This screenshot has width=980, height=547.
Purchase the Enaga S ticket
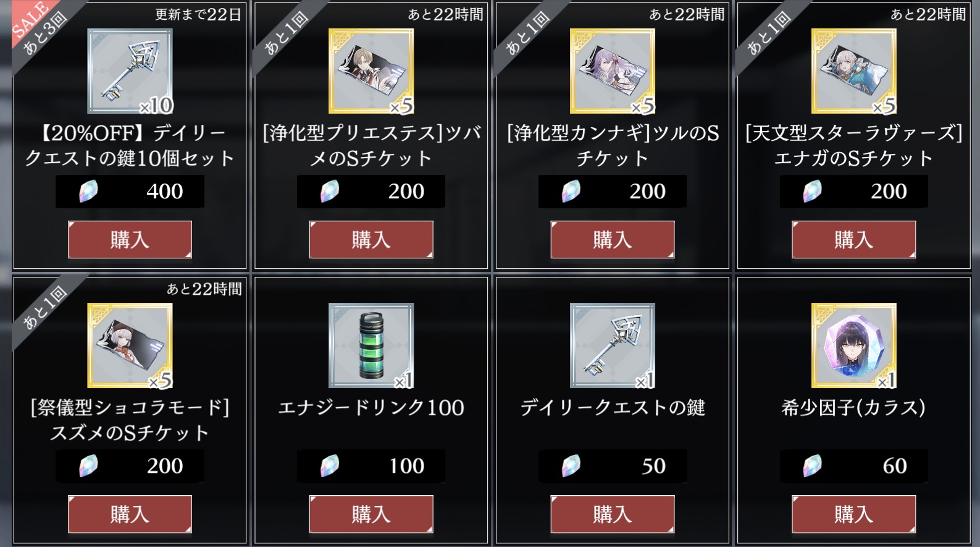pyautogui.click(x=854, y=239)
